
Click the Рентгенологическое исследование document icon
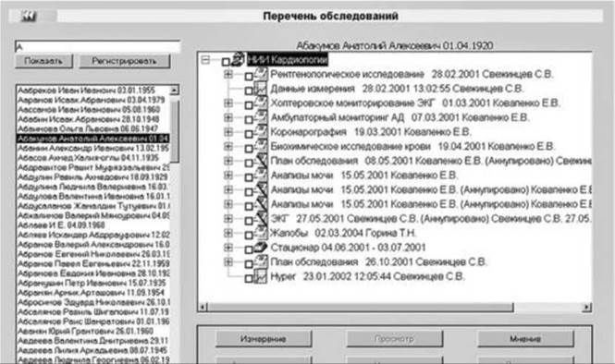(x=261, y=74)
